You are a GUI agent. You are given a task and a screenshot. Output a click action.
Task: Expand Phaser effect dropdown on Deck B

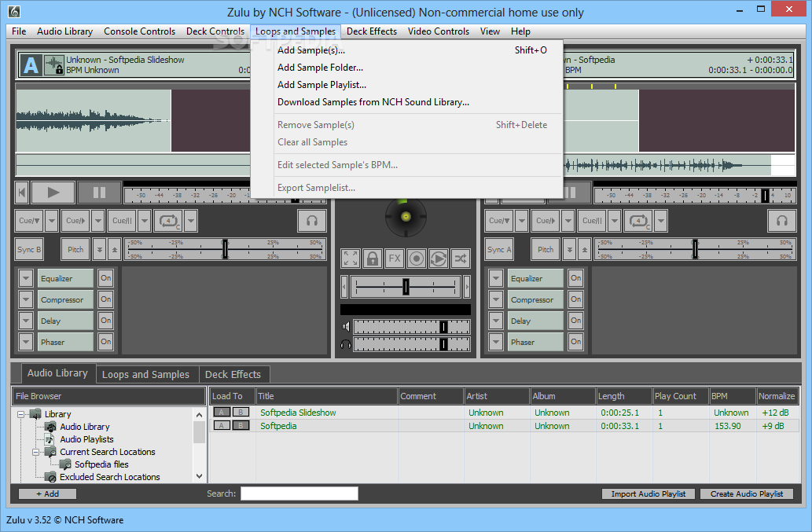pyautogui.click(x=495, y=342)
